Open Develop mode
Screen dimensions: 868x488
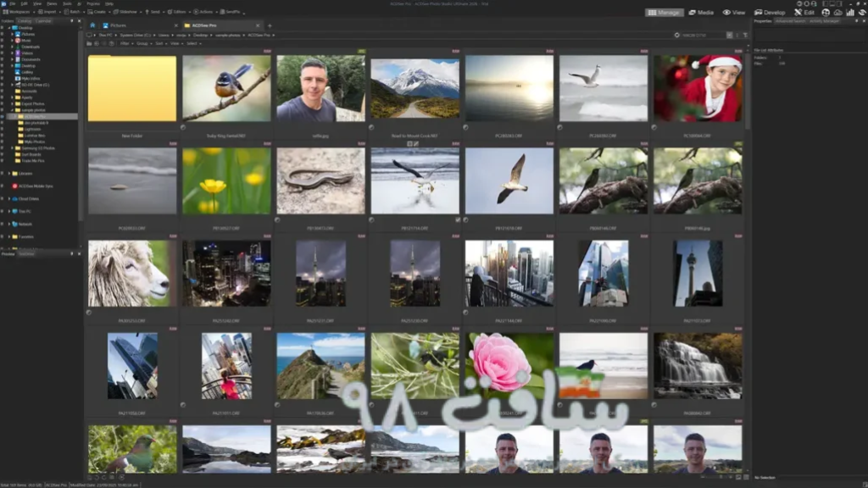pos(770,12)
